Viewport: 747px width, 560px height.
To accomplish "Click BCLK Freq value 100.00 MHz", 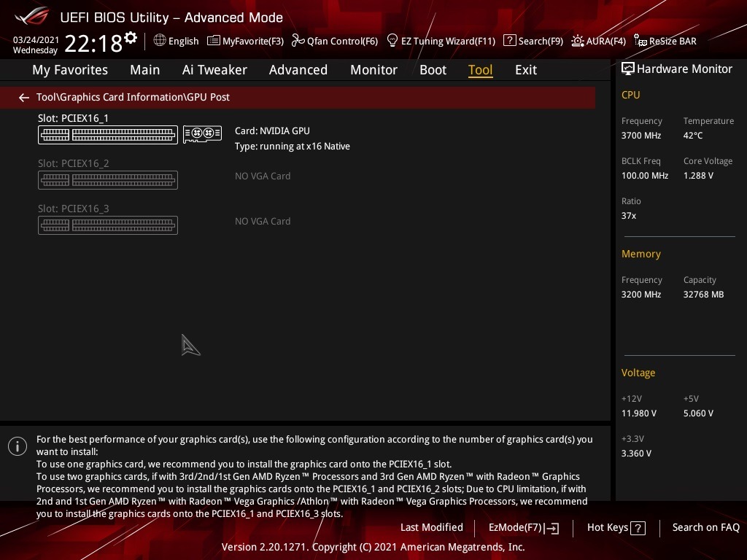I will (645, 176).
